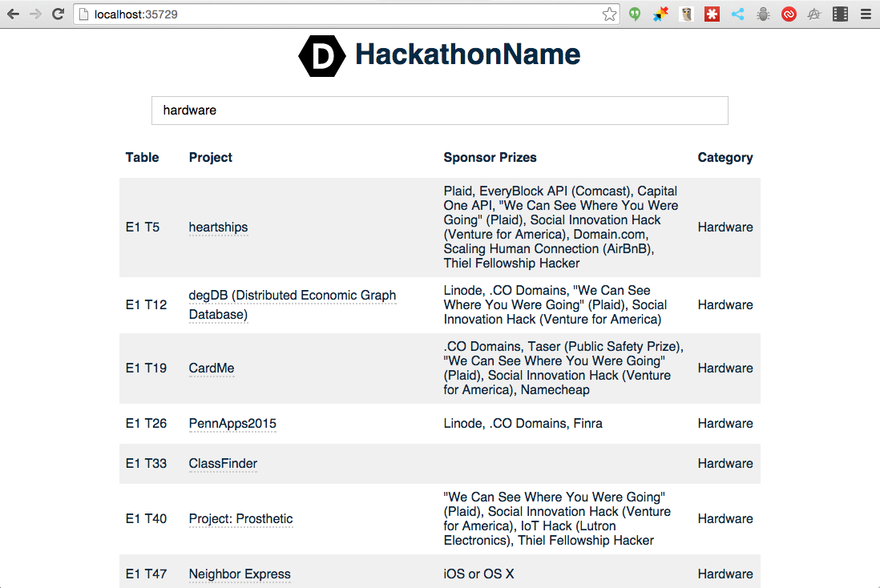Open the heartships project link
Screen dimensions: 880x588
pyautogui.click(x=218, y=228)
